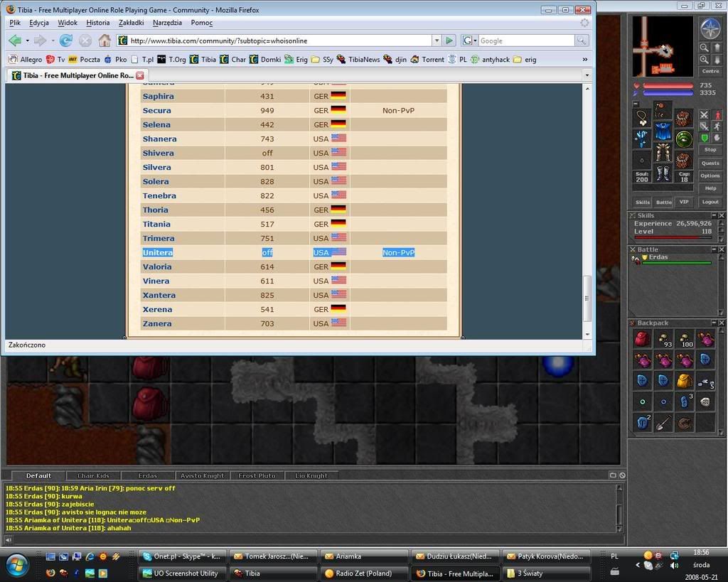Click the minimap zoom out magnifier

click(x=705, y=48)
